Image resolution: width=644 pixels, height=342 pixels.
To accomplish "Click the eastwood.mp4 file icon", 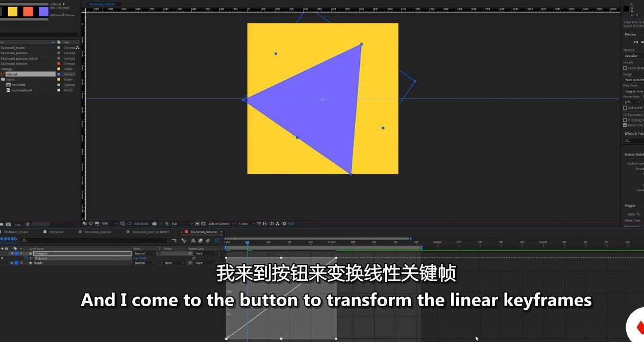I will click(8, 90).
